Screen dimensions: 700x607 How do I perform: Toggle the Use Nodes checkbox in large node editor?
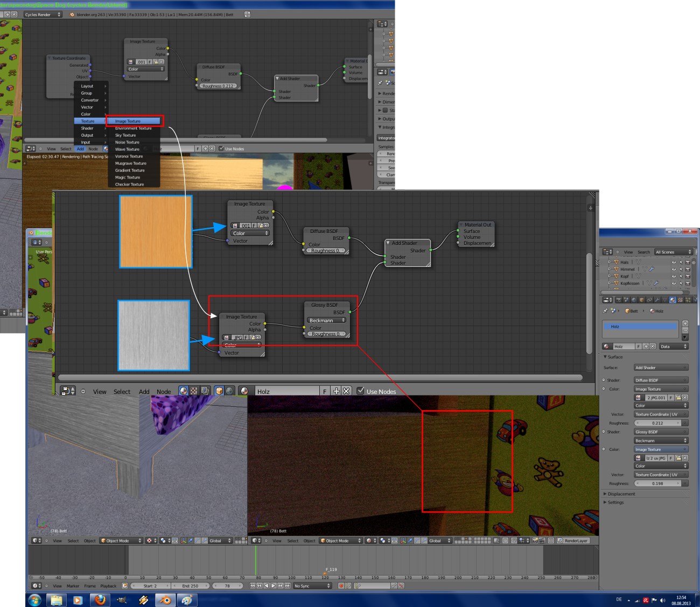point(361,391)
